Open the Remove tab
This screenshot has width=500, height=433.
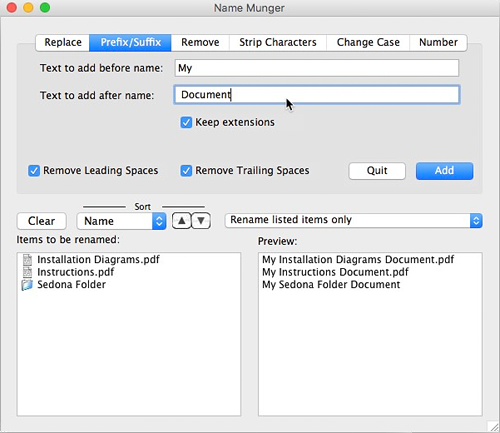point(200,42)
